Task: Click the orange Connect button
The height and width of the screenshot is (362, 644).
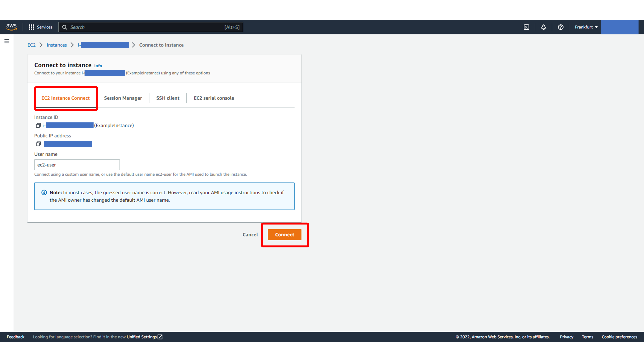Action: pyautogui.click(x=284, y=235)
